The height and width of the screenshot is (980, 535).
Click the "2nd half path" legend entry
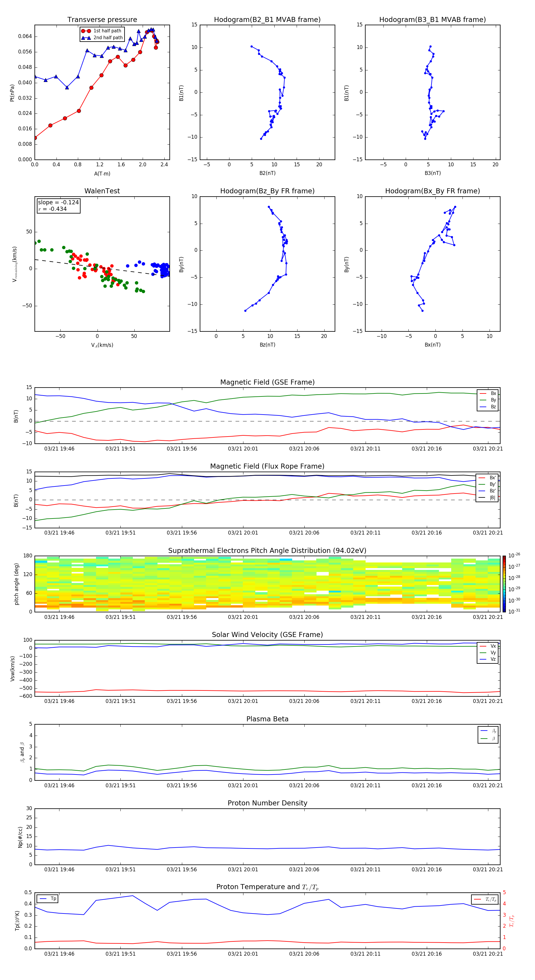(102, 38)
